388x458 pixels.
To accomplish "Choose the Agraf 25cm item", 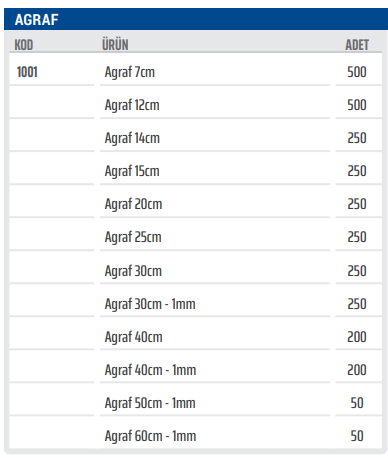I will [x=133, y=237].
